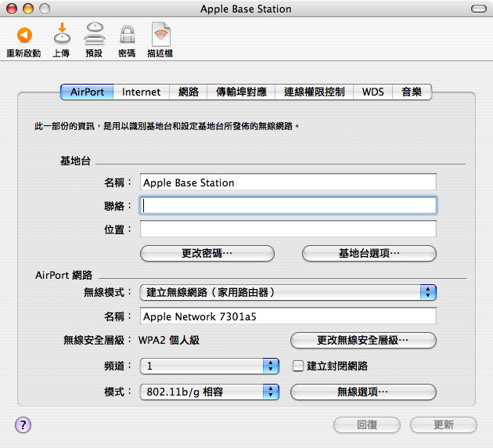
Task: Click the base station 名稱 field
Action: click(x=288, y=182)
